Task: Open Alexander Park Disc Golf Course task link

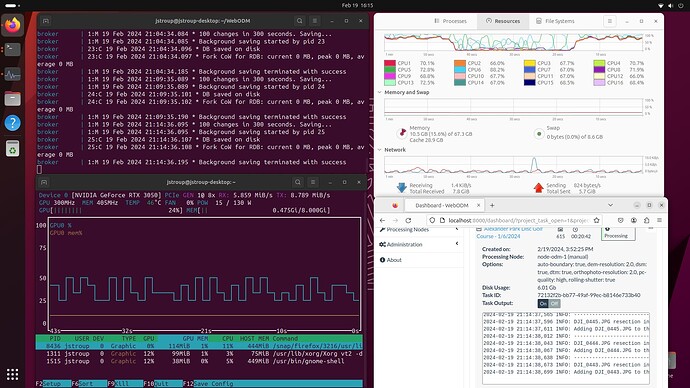Action: pos(509,232)
